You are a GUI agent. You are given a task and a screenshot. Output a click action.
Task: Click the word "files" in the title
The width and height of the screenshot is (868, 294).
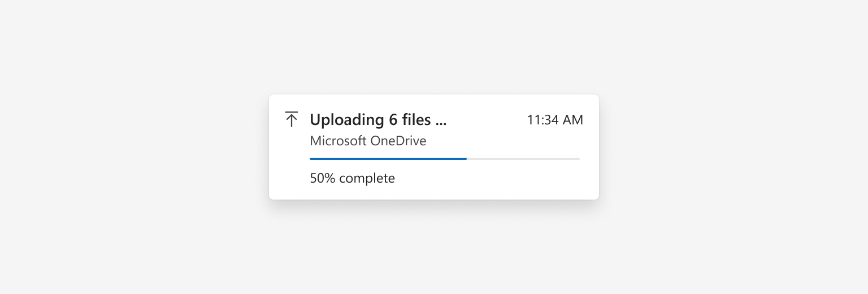pyautogui.click(x=416, y=120)
